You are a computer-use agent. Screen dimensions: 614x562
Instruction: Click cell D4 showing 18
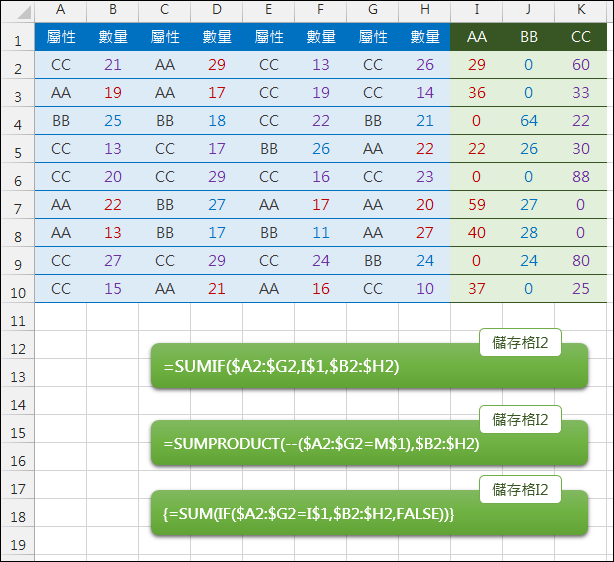(x=217, y=121)
